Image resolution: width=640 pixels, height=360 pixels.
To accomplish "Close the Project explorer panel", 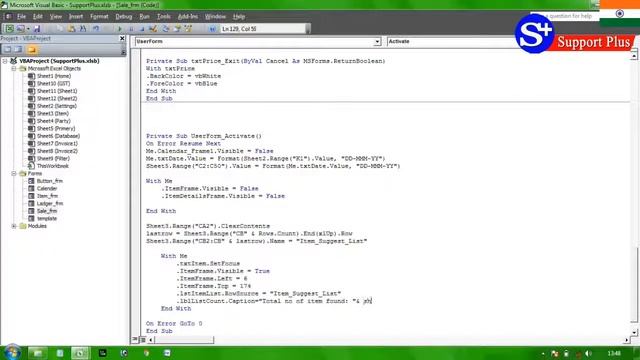I will [x=122, y=38].
